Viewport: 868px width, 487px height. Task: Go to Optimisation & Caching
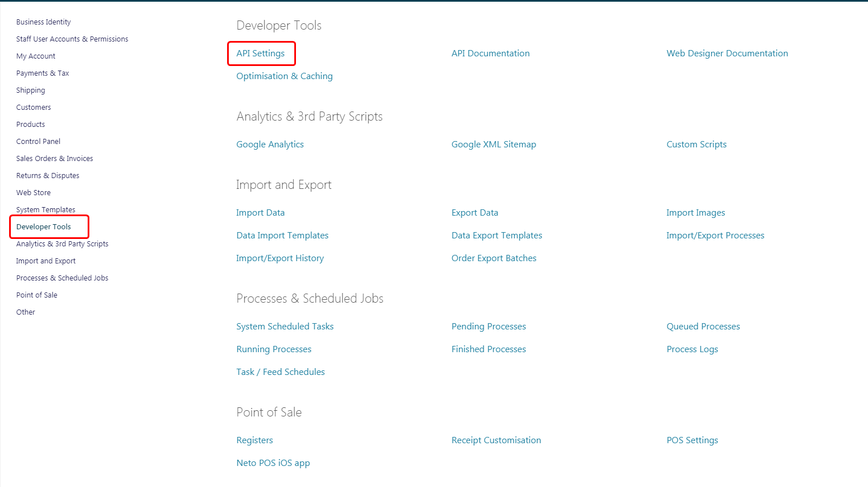(284, 76)
